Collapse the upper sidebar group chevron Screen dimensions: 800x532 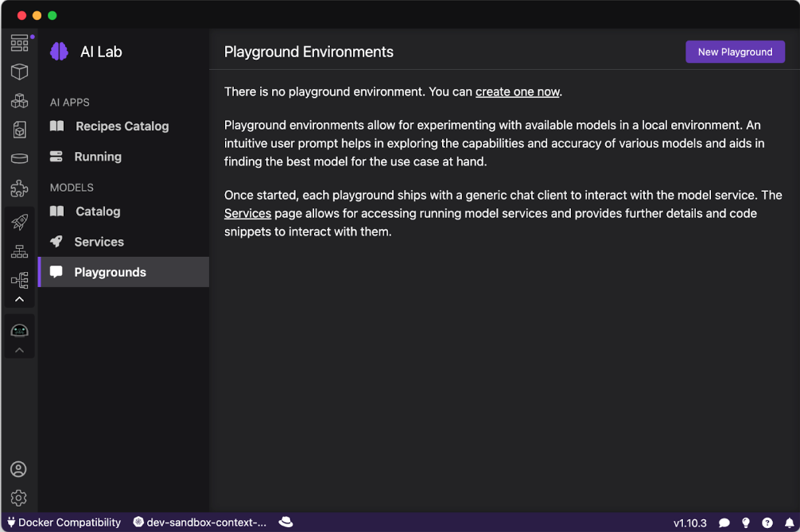click(x=19, y=300)
